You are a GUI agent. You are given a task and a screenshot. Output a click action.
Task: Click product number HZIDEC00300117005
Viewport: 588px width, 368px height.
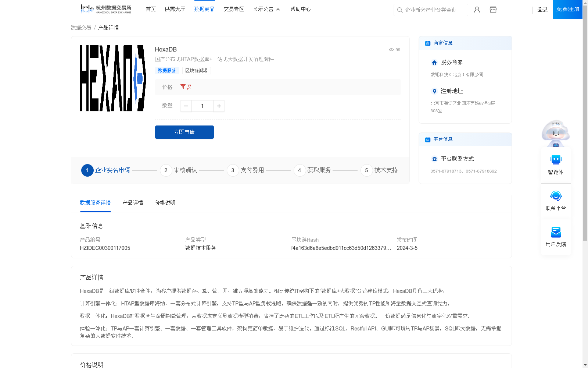tap(105, 248)
